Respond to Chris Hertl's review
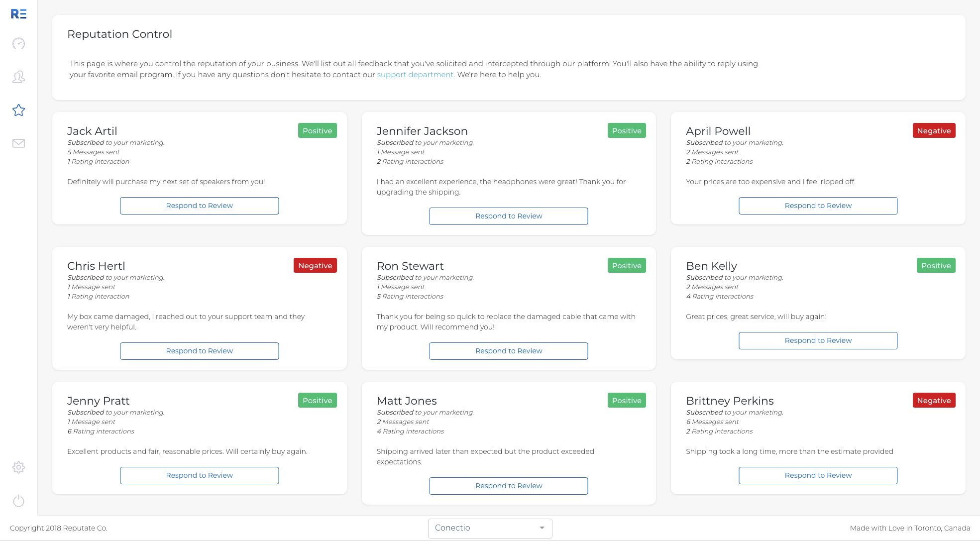 tap(199, 351)
